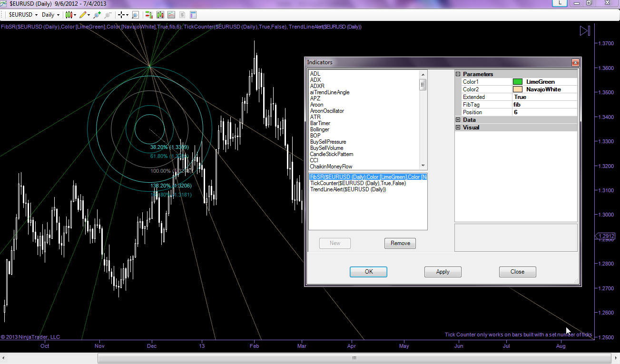
Task: Edit the Position value field
Action: click(544, 112)
